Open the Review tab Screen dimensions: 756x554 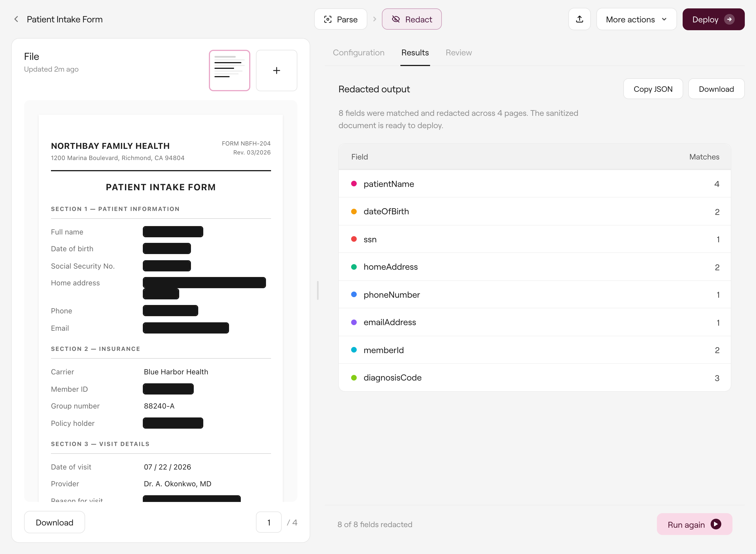point(458,53)
